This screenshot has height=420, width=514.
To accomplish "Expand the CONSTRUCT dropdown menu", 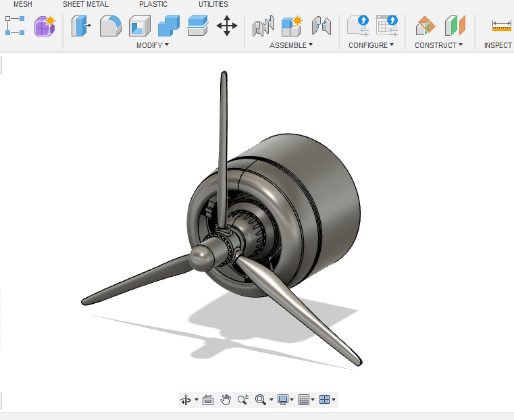I will [x=438, y=45].
